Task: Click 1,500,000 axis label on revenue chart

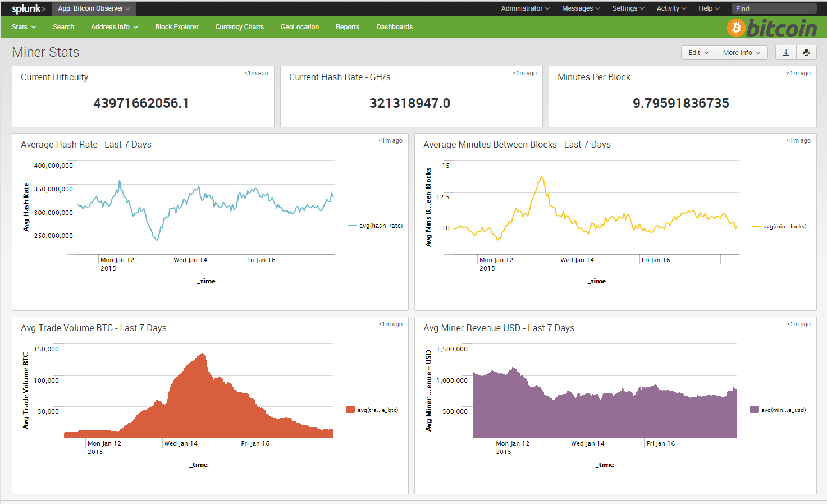Action: (x=452, y=349)
